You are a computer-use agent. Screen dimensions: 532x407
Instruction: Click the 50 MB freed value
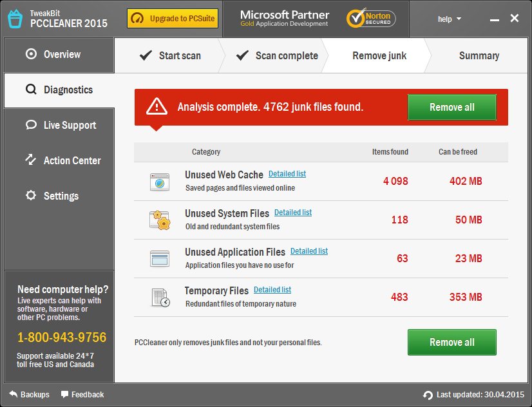point(468,220)
